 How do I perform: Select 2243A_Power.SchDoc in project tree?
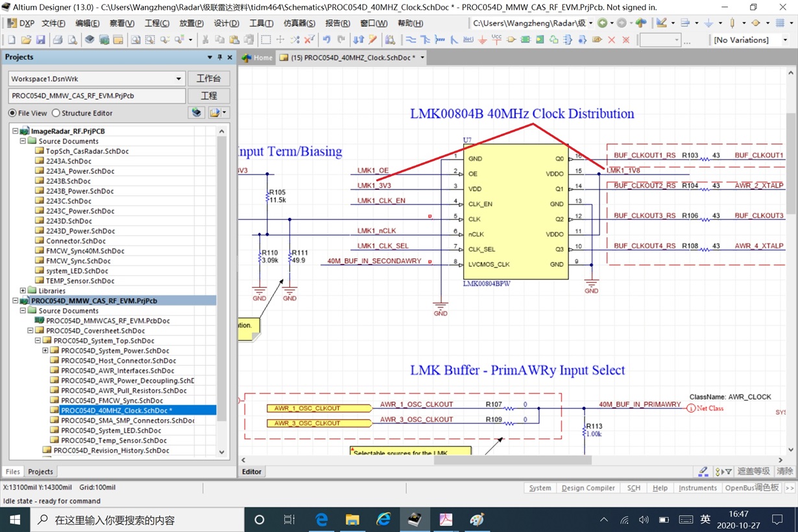(x=80, y=171)
